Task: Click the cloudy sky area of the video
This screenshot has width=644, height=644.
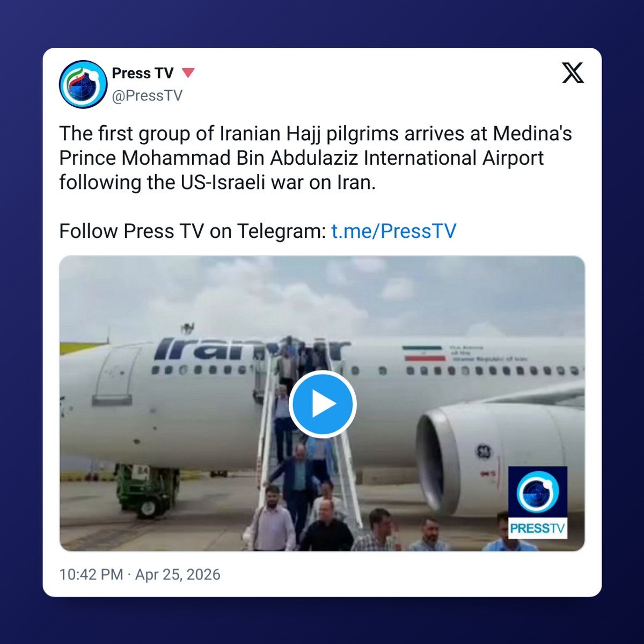Action: point(322,292)
